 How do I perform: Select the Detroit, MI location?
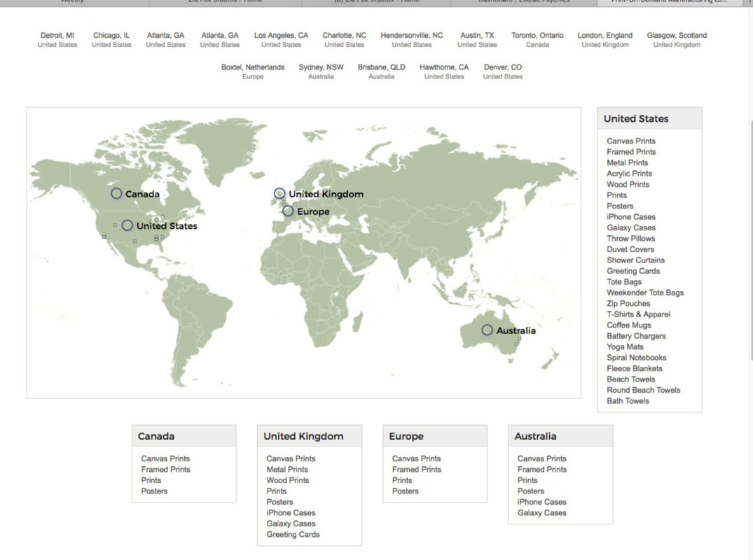pos(57,40)
